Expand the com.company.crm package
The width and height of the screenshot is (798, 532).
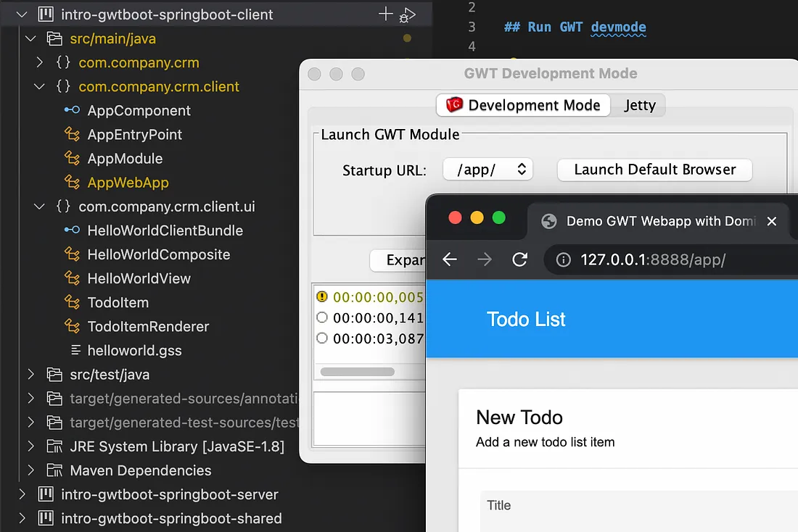(x=40, y=62)
